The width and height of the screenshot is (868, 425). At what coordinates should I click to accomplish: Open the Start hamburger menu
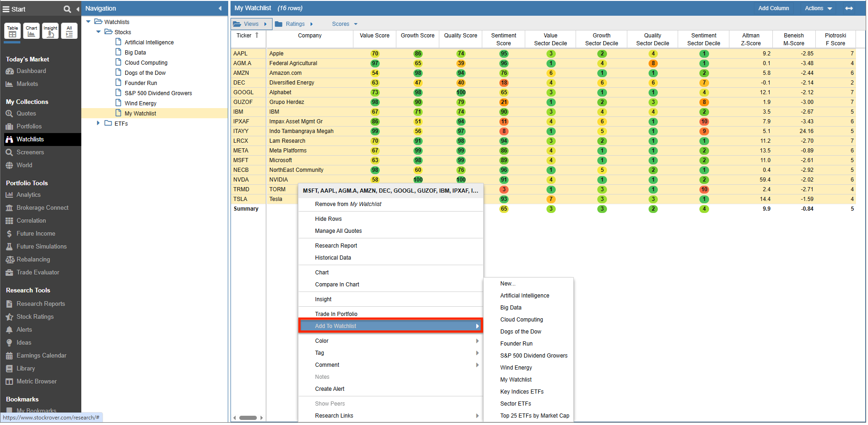[x=14, y=9]
